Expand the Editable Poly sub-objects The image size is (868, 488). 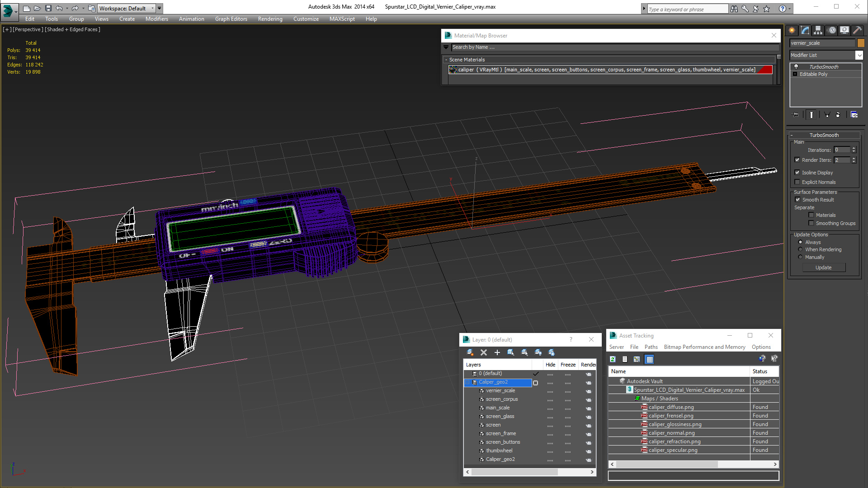pyautogui.click(x=795, y=74)
